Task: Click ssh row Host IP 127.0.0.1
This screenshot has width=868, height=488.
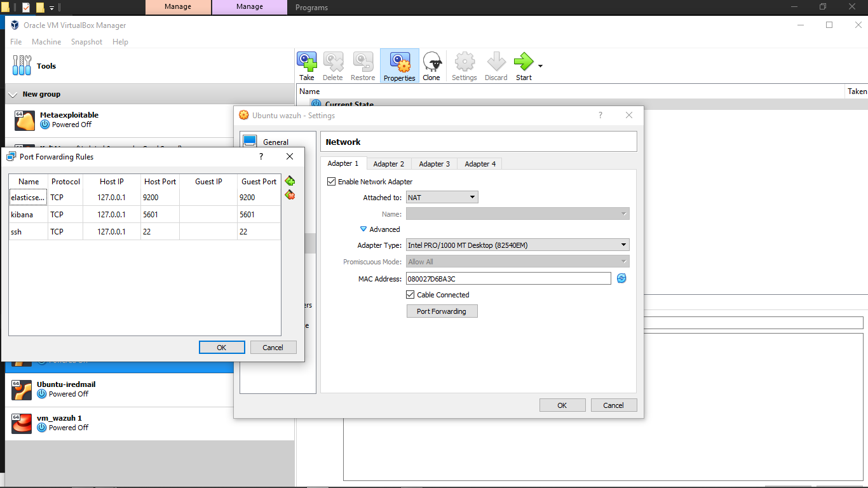Action: (x=112, y=232)
